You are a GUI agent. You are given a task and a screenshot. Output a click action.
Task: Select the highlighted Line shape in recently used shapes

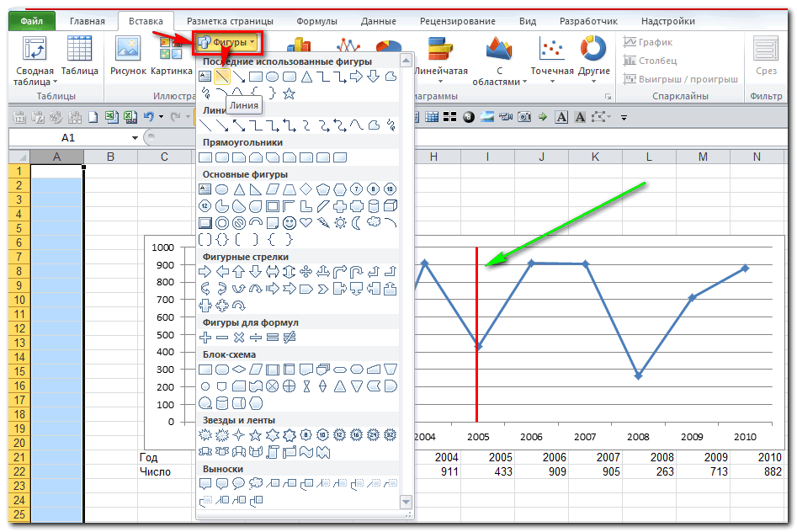(221, 77)
